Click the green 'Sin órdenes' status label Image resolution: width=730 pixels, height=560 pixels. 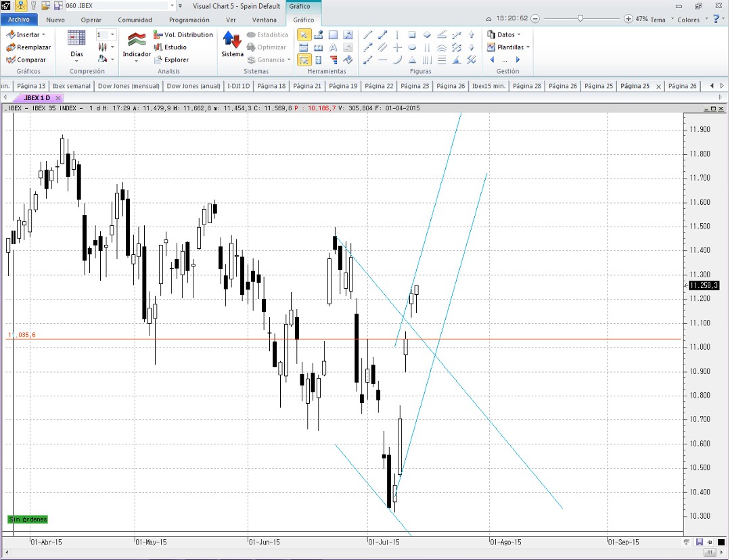28,519
